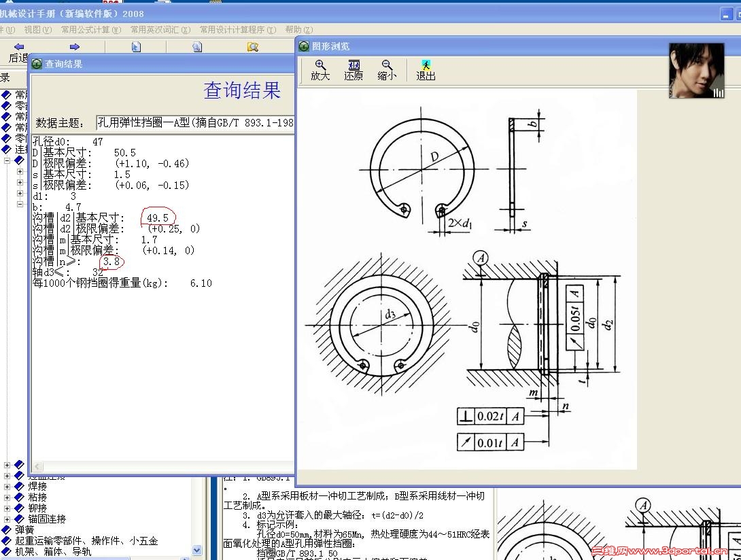
Task: Expand the 粘接 tree node
Action: pos(7,497)
